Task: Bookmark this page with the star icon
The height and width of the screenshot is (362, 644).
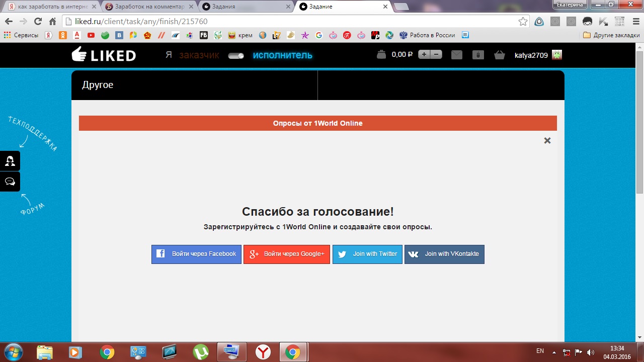Action: [x=523, y=22]
